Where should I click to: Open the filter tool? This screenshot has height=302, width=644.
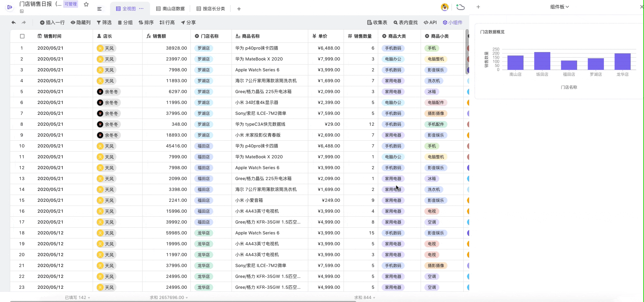104,22
